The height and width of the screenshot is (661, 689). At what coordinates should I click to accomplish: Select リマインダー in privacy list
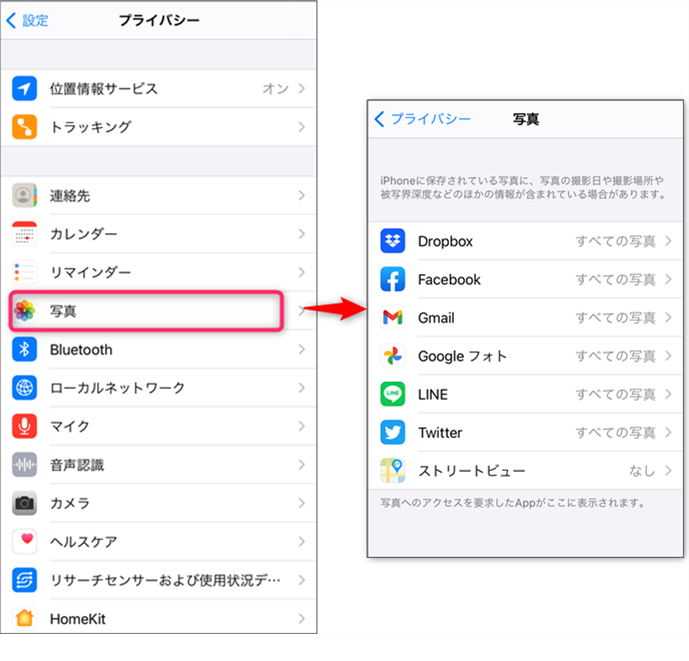[x=159, y=272]
